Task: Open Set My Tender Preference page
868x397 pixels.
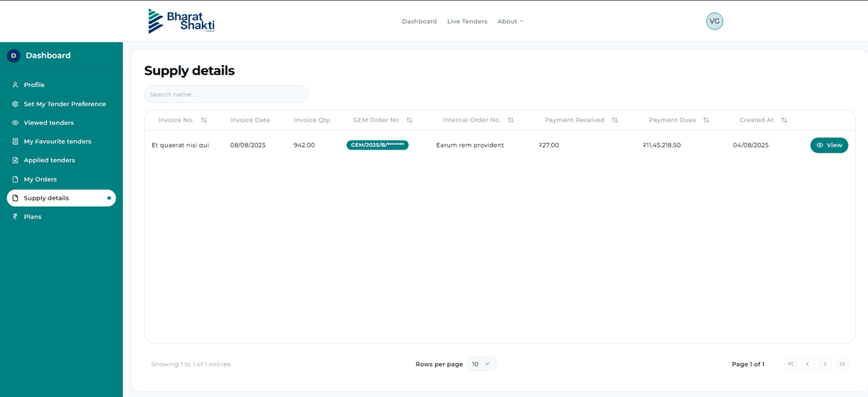Action: pyautogui.click(x=64, y=104)
